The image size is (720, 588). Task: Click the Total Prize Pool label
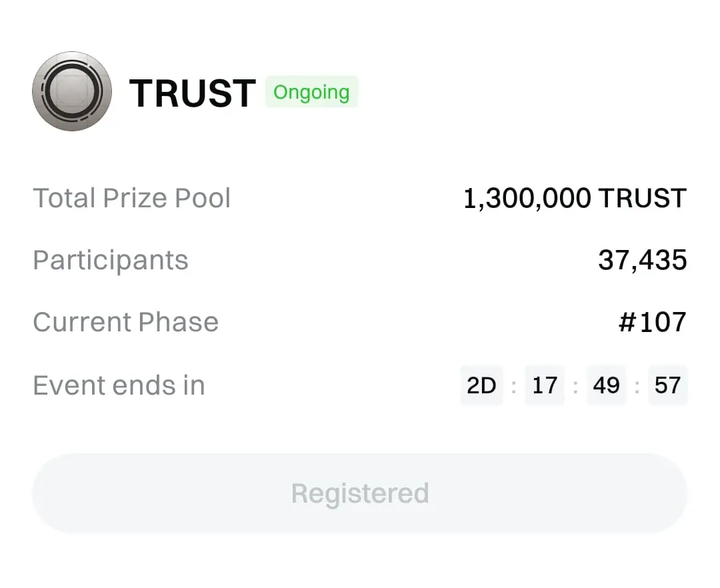(132, 198)
